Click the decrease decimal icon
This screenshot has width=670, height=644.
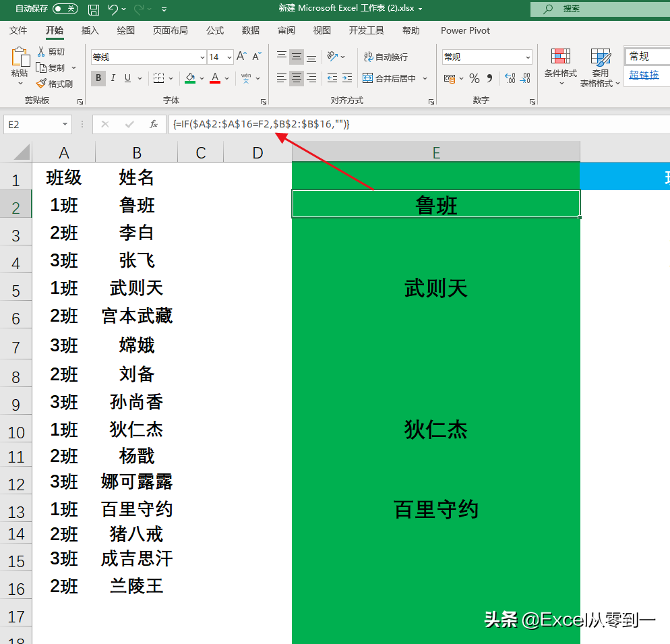[x=525, y=78]
